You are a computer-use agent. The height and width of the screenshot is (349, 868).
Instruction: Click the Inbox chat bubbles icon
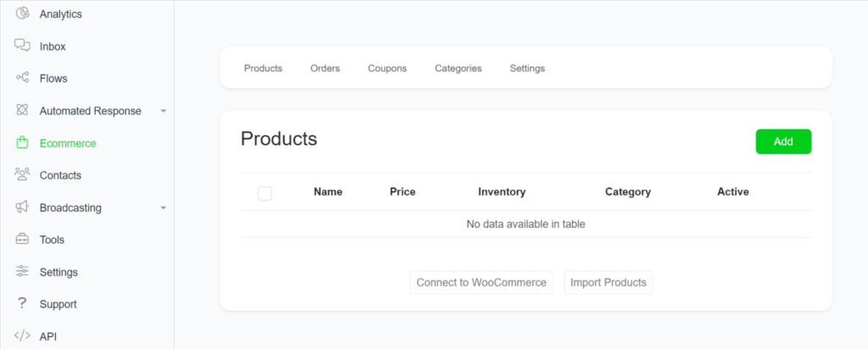[22, 46]
